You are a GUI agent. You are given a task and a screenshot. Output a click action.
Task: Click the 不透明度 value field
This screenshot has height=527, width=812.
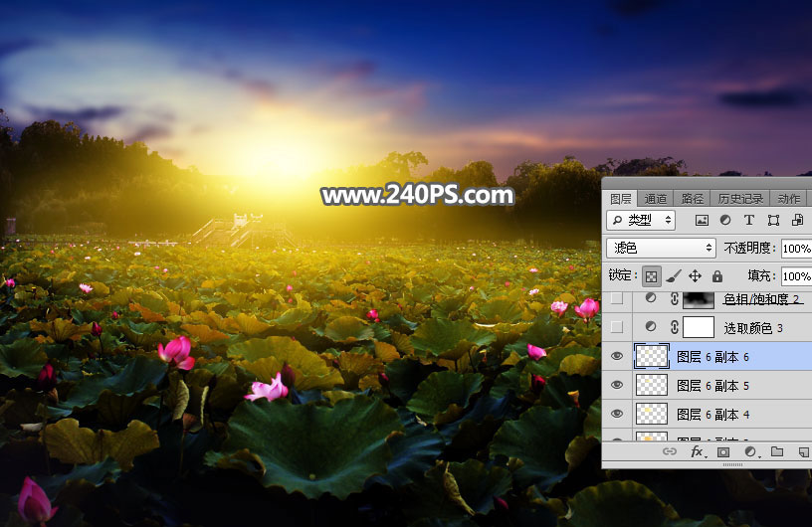[x=796, y=249]
